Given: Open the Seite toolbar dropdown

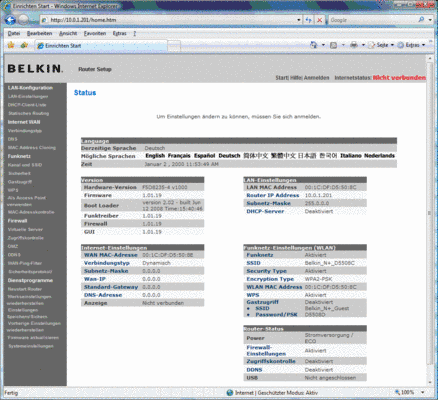Looking at the screenshot, I should (381, 45).
